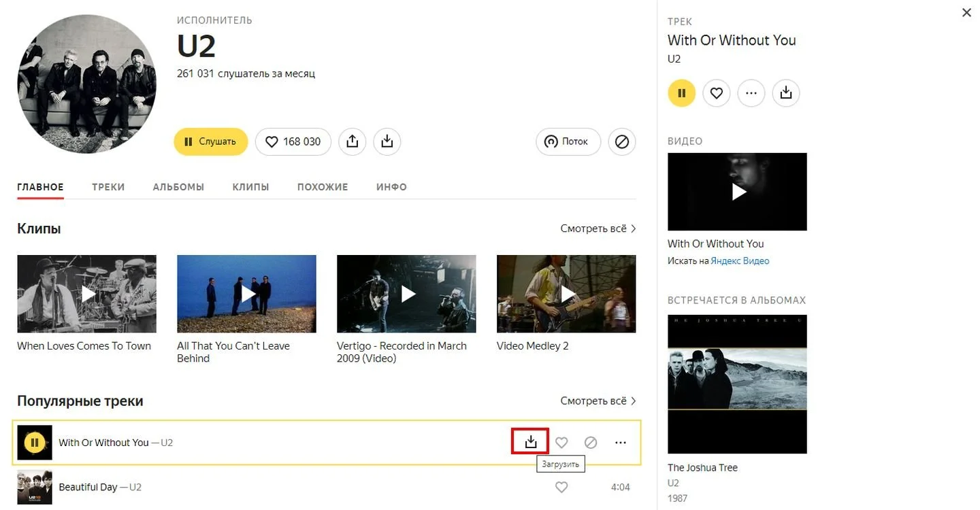
Task: Like U2 with the 168 030 heart button
Action: coord(293,141)
